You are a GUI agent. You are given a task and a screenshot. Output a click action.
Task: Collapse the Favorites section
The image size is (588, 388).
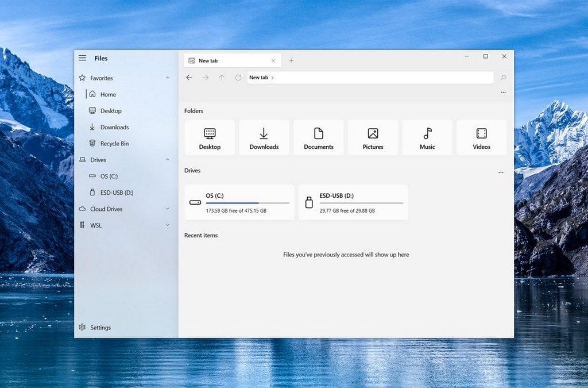tap(167, 78)
